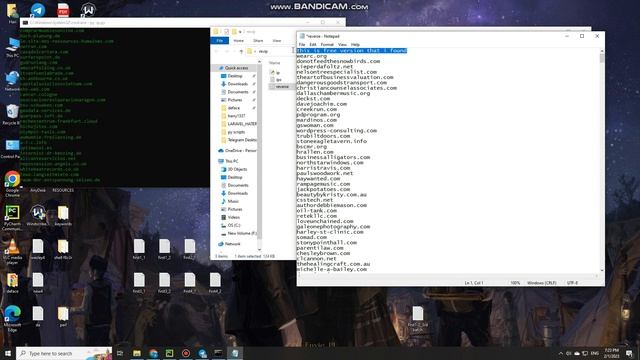Select Quick access in Explorer sidebar
The width and height of the screenshot is (640, 360).
point(236,68)
